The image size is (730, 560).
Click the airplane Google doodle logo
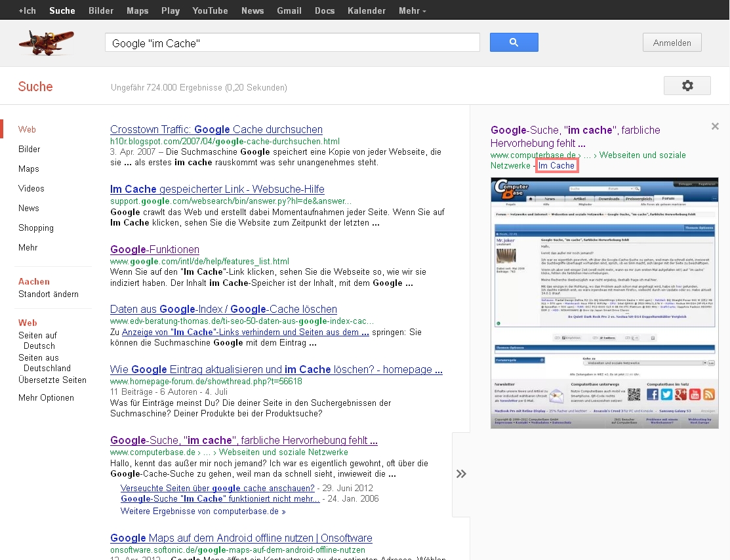[46, 43]
